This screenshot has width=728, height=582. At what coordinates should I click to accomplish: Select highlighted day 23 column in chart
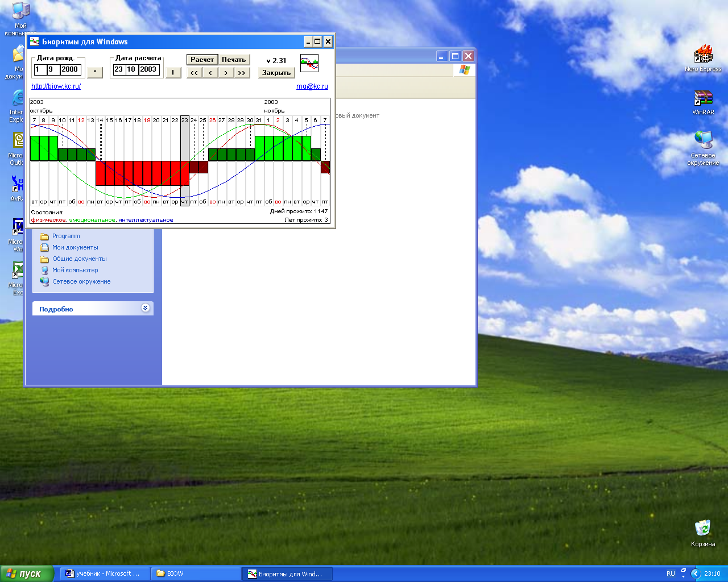point(184,161)
